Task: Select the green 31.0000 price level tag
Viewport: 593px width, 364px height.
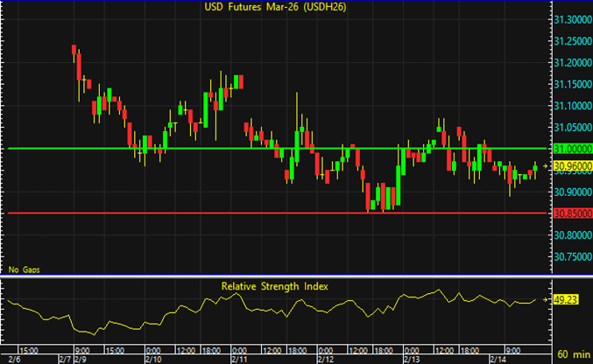Action: coord(568,149)
